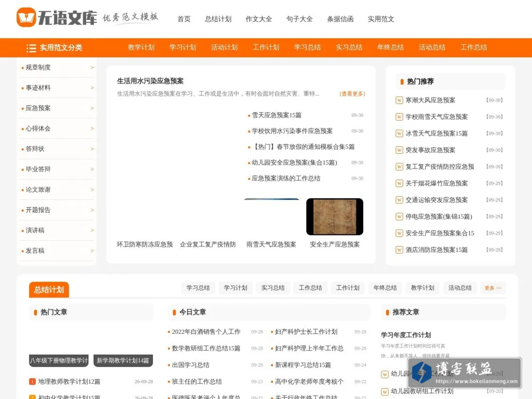Click the 无语文库 orange logo icon
The image size is (532, 399).
coord(26,17)
